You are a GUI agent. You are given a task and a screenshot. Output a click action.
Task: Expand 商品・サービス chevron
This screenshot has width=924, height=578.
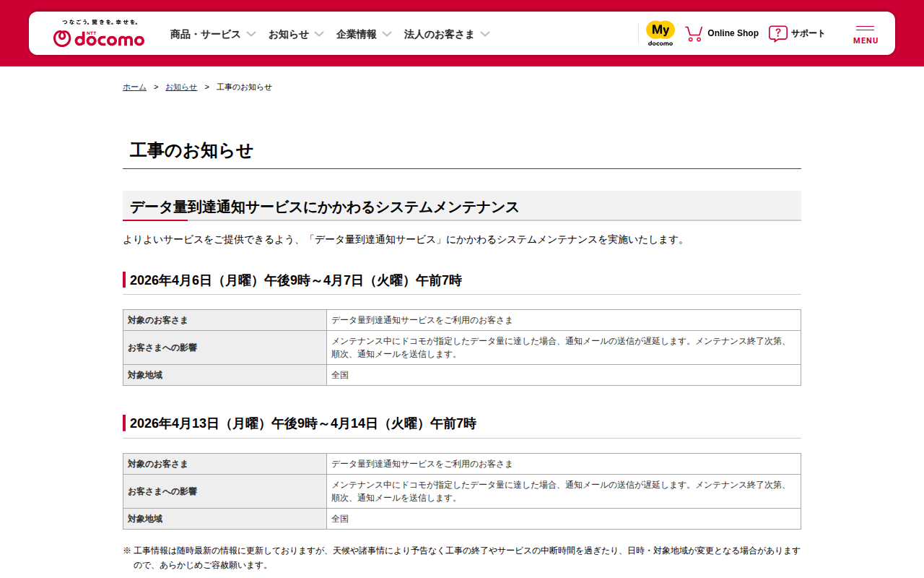[x=251, y=34]
